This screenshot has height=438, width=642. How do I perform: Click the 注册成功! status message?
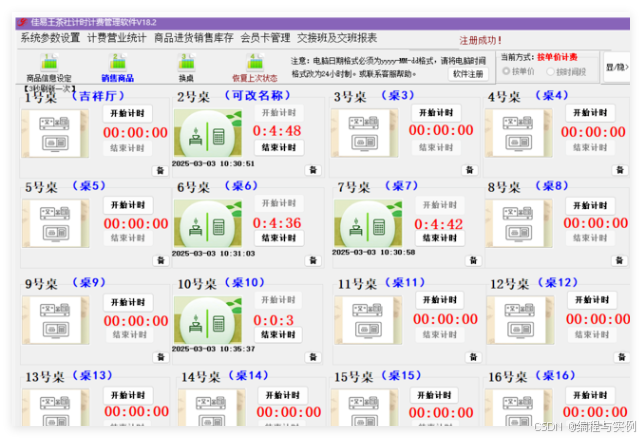coord(481,41)
